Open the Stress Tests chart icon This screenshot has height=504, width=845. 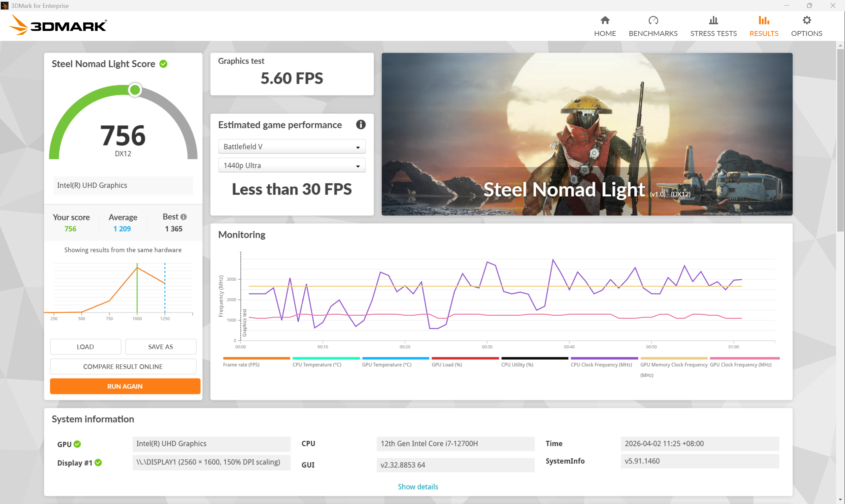pos(713,20)
